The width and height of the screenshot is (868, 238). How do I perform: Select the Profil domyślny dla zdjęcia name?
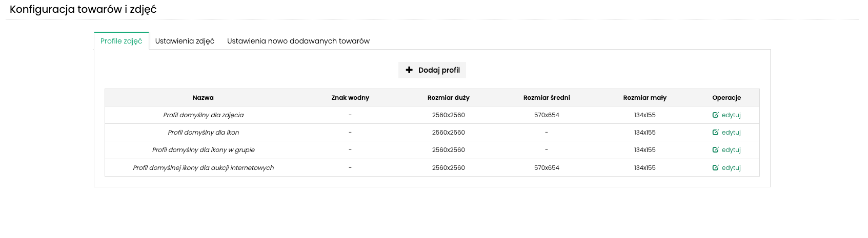pyautogui.click(x=204, y=115)
